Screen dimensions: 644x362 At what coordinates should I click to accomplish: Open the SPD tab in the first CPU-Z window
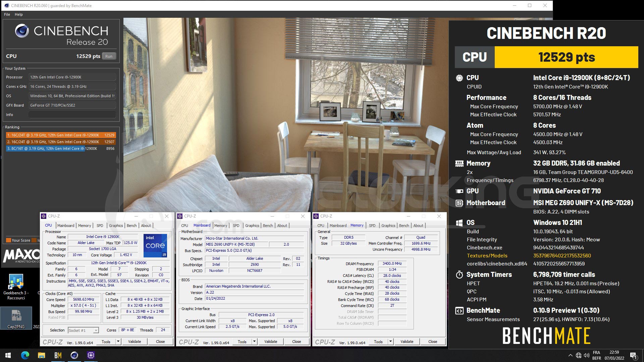(100, 226)
